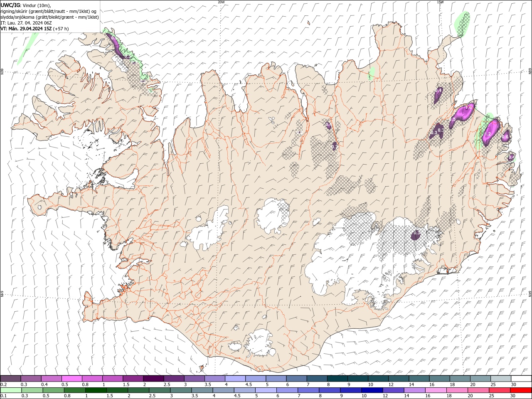
Task: Click the 'Vindur (10m)' label
Action: (37, 5)
